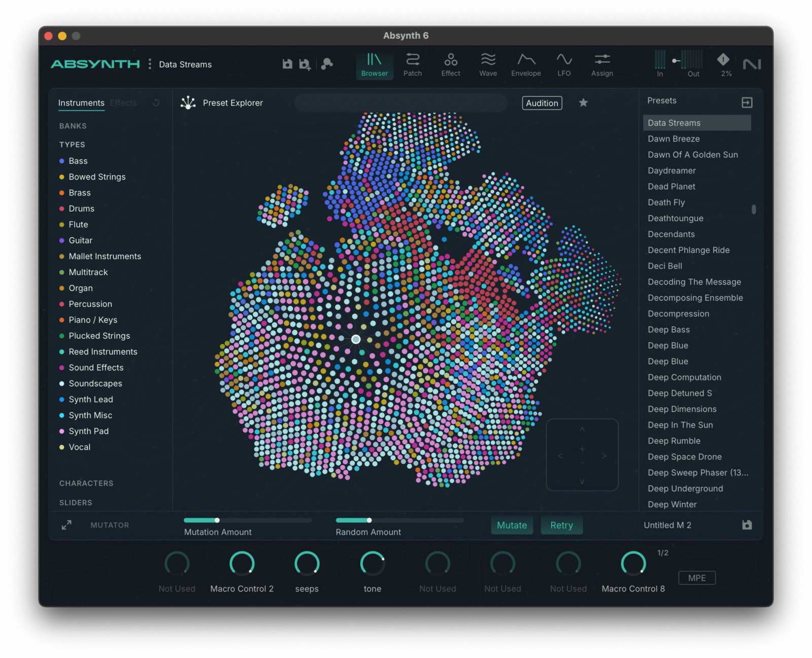Viewport: 812px width, 658px height.
Task: Expand the SLIDERS section
Action: click(76, 502)
